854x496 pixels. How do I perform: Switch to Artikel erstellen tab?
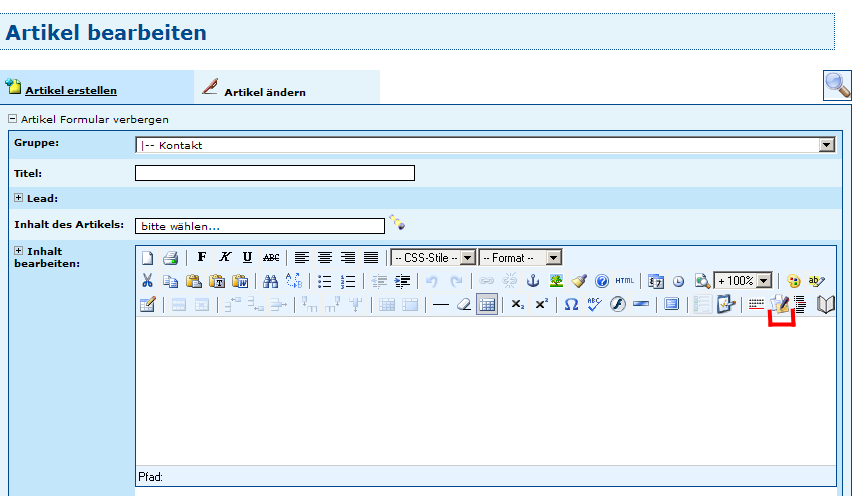[x=70, y=90]
